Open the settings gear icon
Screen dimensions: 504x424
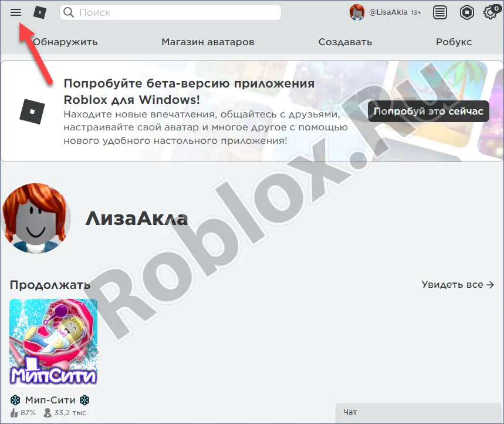point(490,12)
